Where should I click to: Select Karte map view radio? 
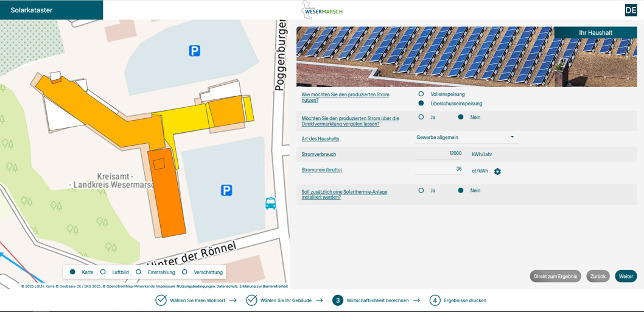pos(72,272)
